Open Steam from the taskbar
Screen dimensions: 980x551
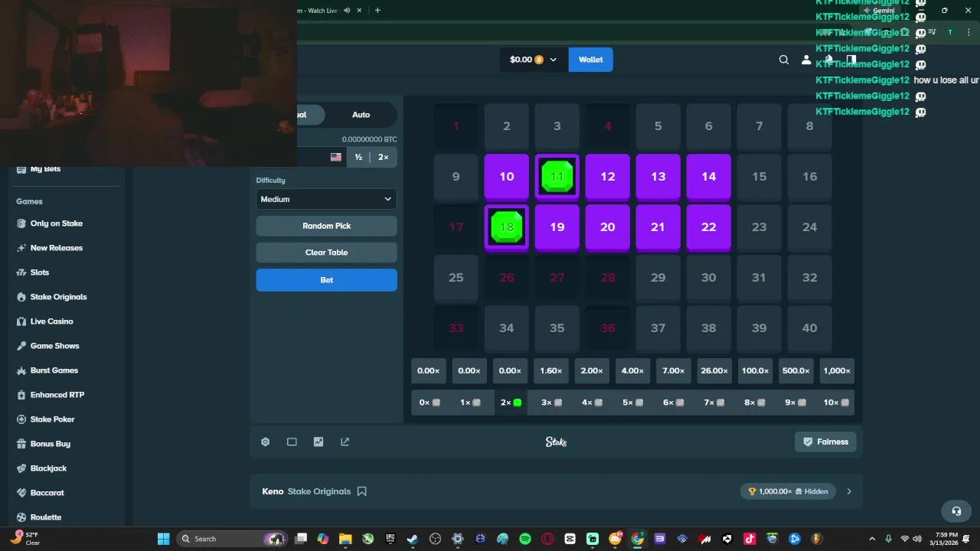(413, 539)
